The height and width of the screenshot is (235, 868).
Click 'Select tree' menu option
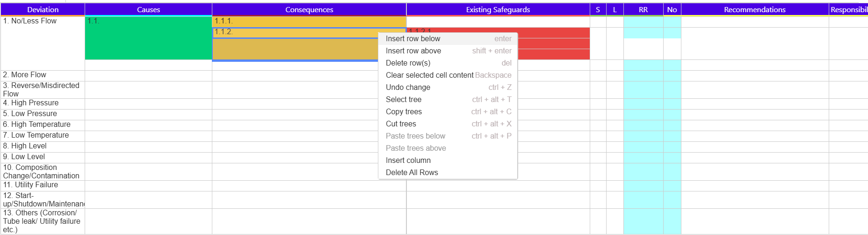click(x=404, y=100)
